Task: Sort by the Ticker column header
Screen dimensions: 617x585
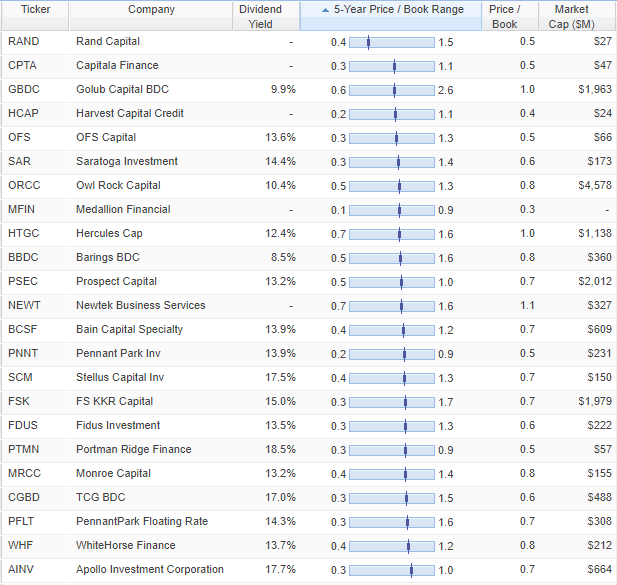Action: 35,16
